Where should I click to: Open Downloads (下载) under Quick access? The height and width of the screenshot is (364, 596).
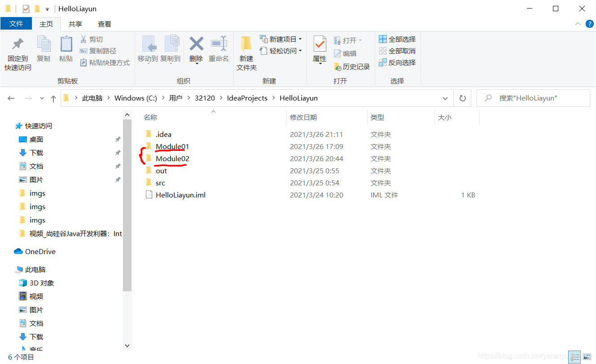tap(36, 153)
